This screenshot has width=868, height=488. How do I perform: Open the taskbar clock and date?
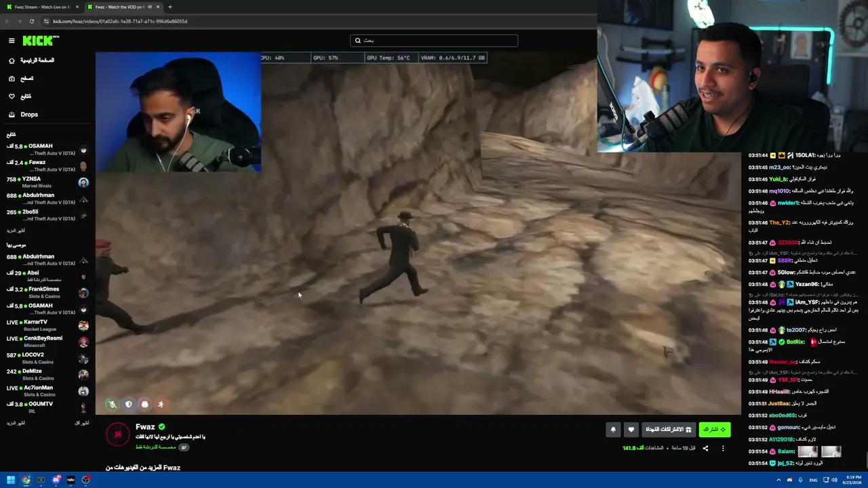[852, 480]
